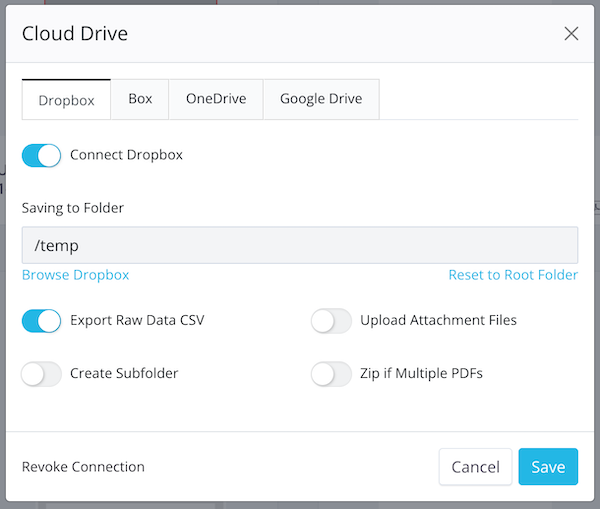Click Revoke Connection
The height and width of the screenshot is (509, 600).
tap(83, 467)
